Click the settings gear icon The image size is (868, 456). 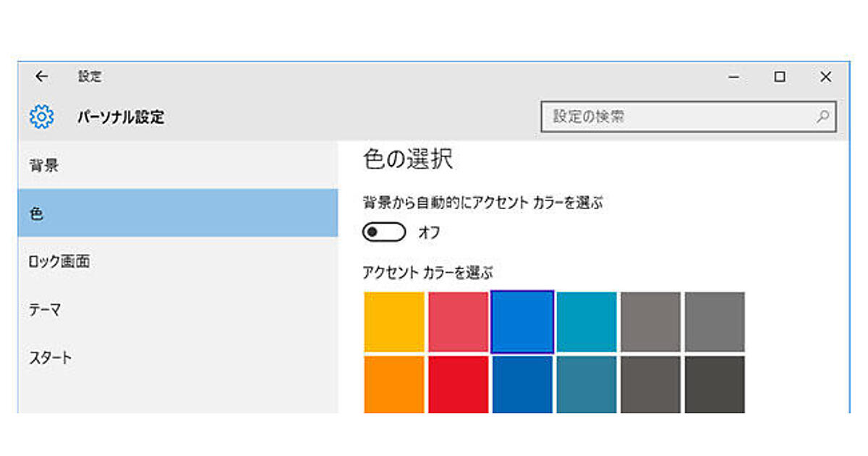pos(42,117)
